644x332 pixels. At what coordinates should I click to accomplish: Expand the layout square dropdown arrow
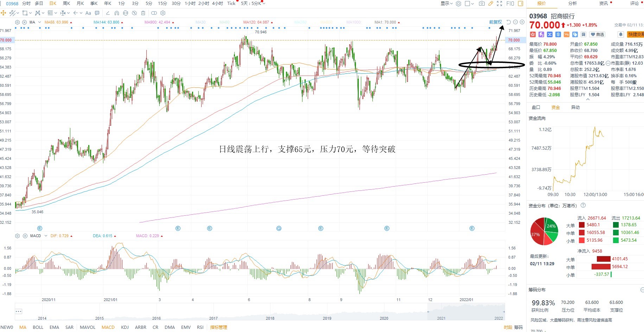(472, 4)
